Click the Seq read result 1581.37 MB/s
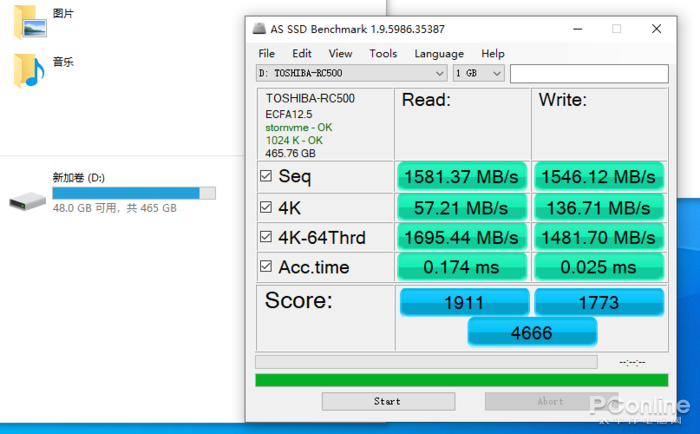This screenshot has height=434, width=700. pyautogui.click(x=462, y=177)
